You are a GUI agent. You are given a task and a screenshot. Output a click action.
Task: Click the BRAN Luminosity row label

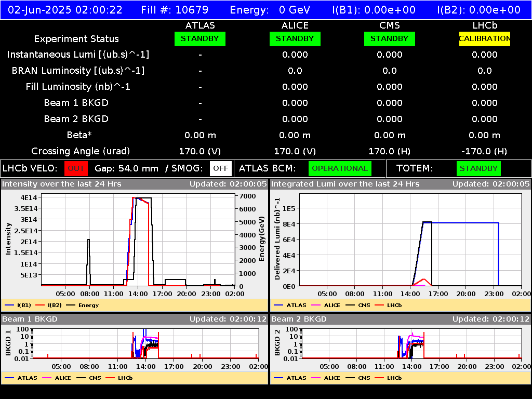coord(78,71)
